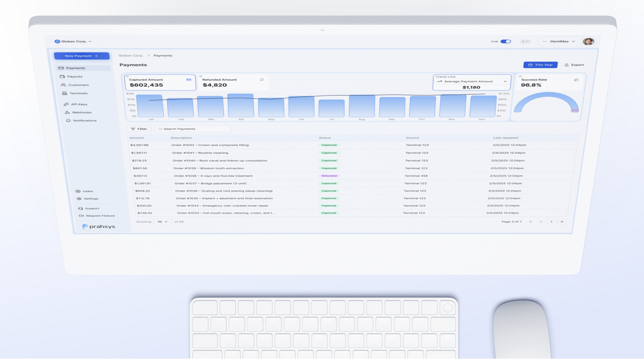Expand the Average Payment Amount trend dropdown
This screenshot has width=644, height=359.
point(472,81)
